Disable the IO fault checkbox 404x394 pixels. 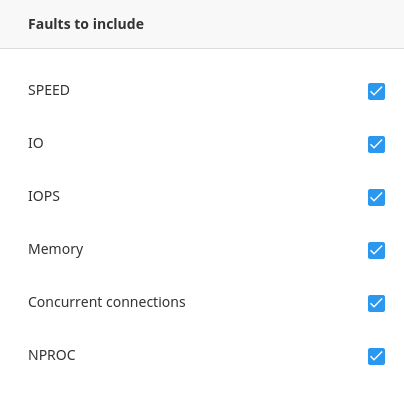click(376, 144)
